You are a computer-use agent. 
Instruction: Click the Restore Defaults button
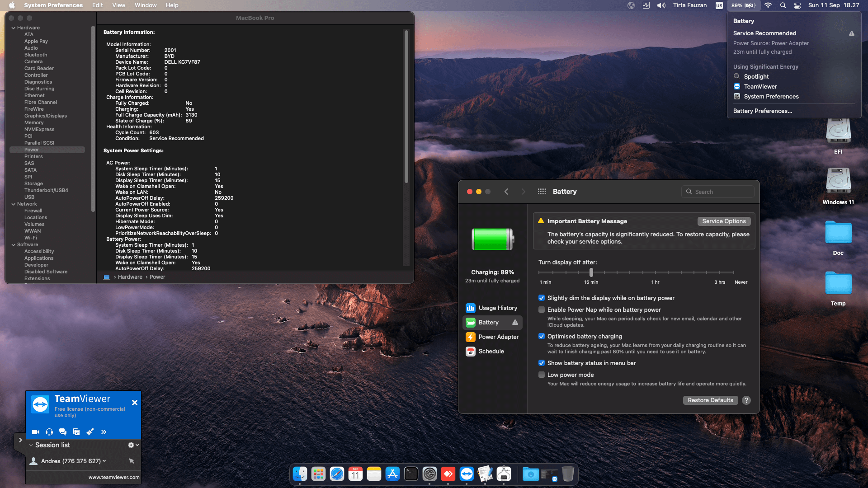point(710,400)
